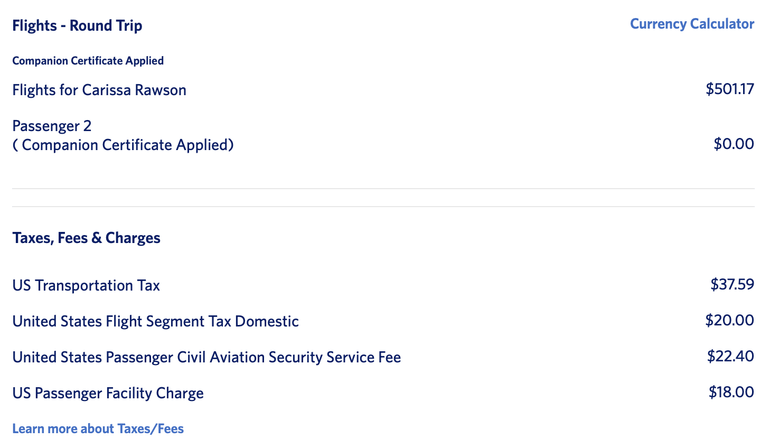Image resolution: width=770 pixels, height=447 pixels.
Task: Click the $501.17 flight price
Action: point(729,89)
